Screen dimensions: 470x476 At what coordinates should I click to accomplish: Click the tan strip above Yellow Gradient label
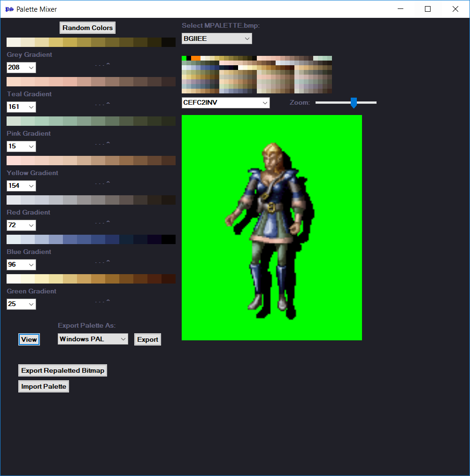(91, 160)
